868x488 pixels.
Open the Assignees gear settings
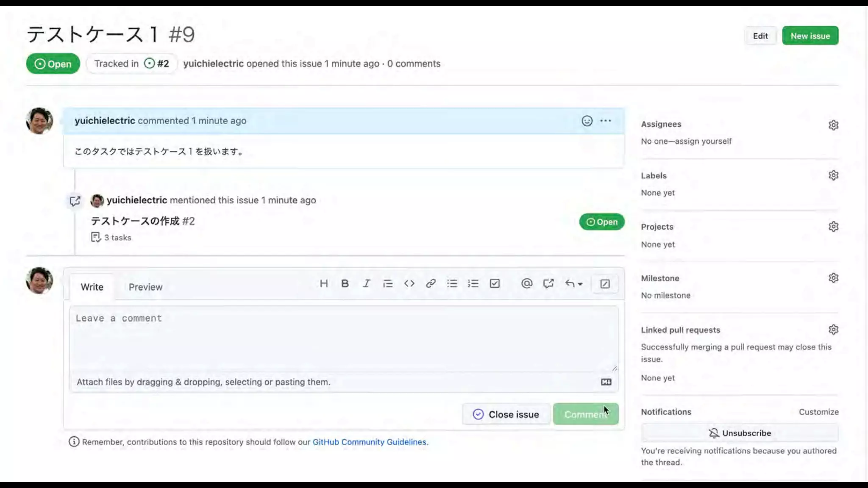(833, 125)
